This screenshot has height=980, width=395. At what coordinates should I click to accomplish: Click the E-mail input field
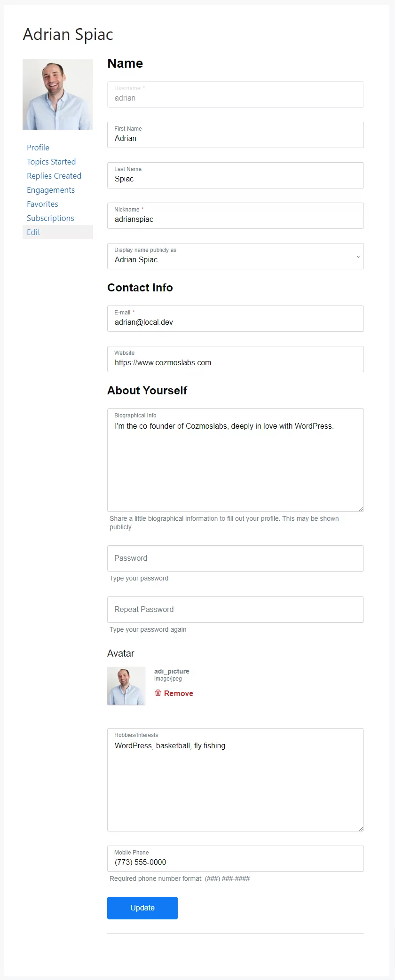point(235,322)
